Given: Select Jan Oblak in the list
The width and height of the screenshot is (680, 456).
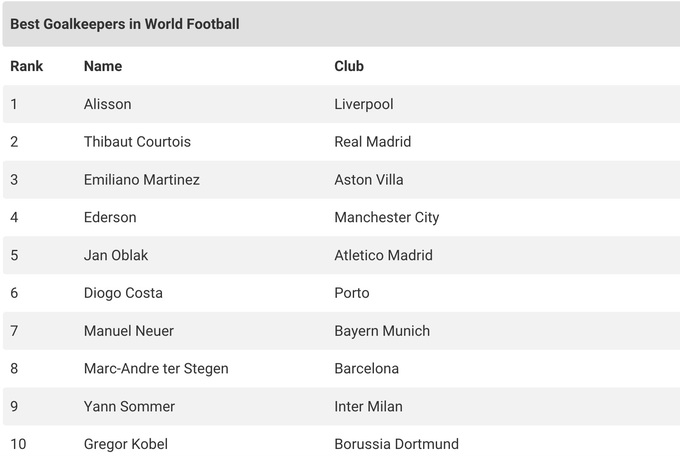Looking at the screenshot, I should click(x=116, y=255).
